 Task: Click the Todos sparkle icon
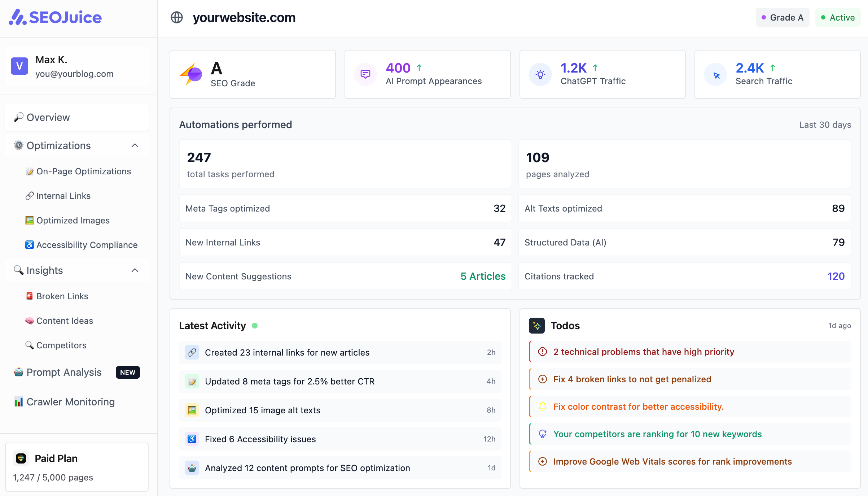537,325
